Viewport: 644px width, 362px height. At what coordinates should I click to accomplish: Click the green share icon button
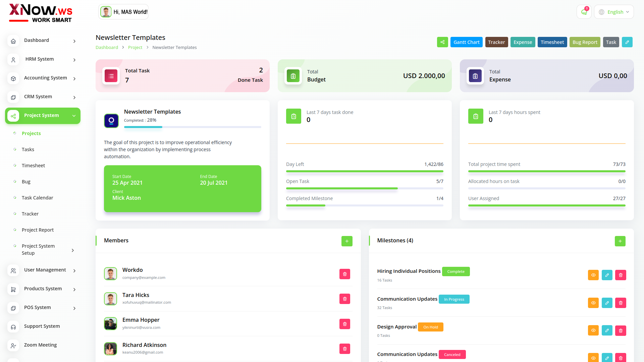coord(442,42)
